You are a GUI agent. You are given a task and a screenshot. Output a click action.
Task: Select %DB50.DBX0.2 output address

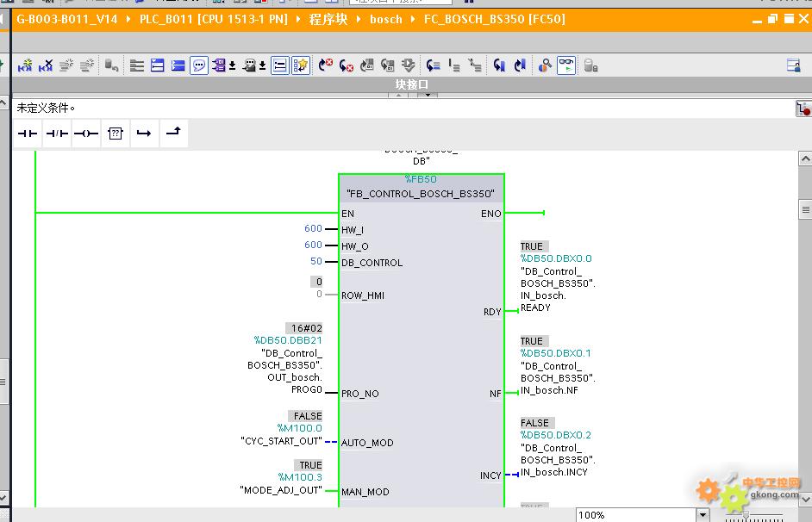click(556, 434)
